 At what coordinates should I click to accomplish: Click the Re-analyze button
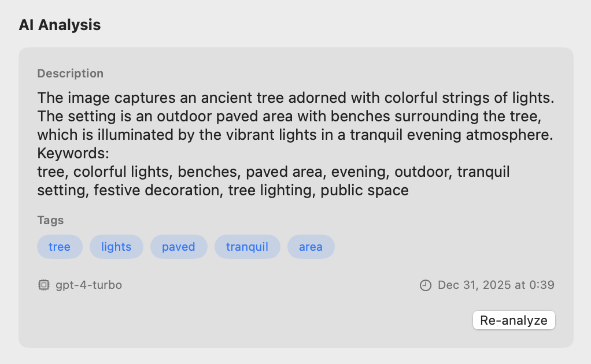514,320
